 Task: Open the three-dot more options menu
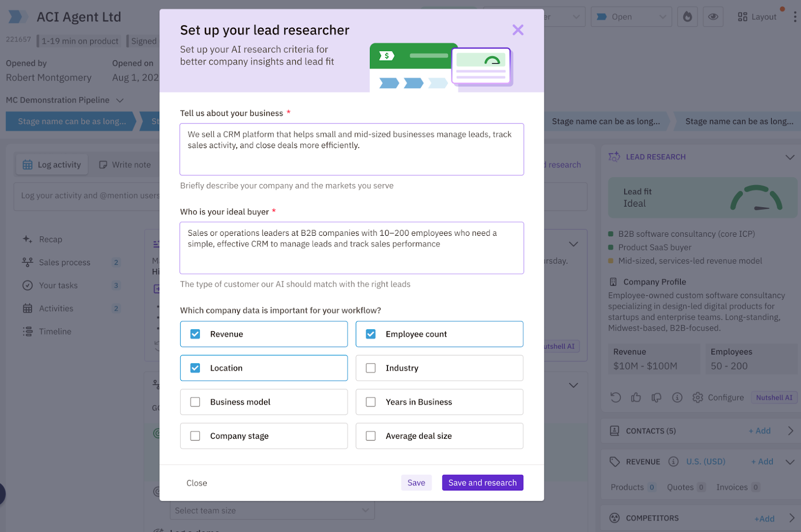(x=794, y=17)
